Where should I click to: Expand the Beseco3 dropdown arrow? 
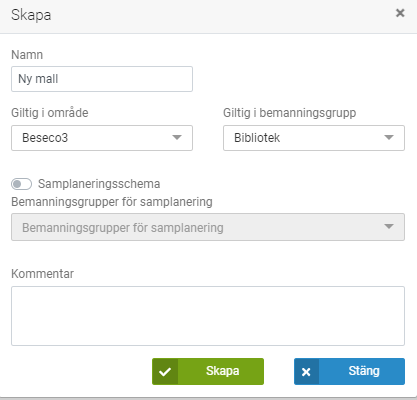(177, 137)
